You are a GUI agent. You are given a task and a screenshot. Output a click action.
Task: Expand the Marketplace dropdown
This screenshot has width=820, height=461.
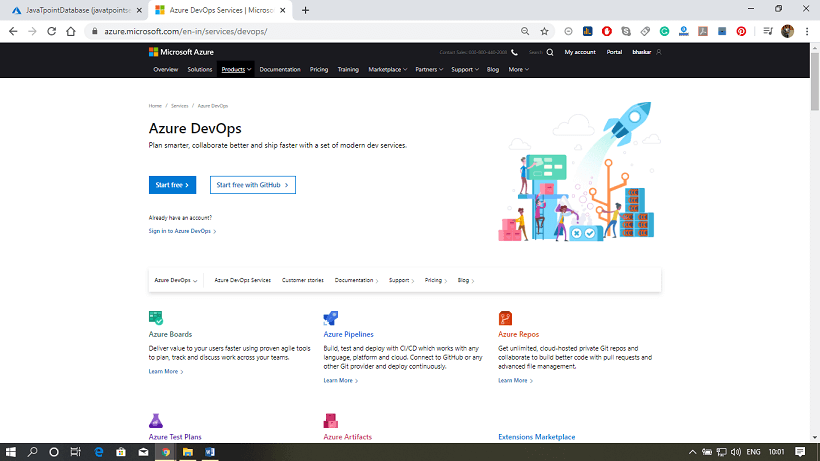[x=388, y=70]
